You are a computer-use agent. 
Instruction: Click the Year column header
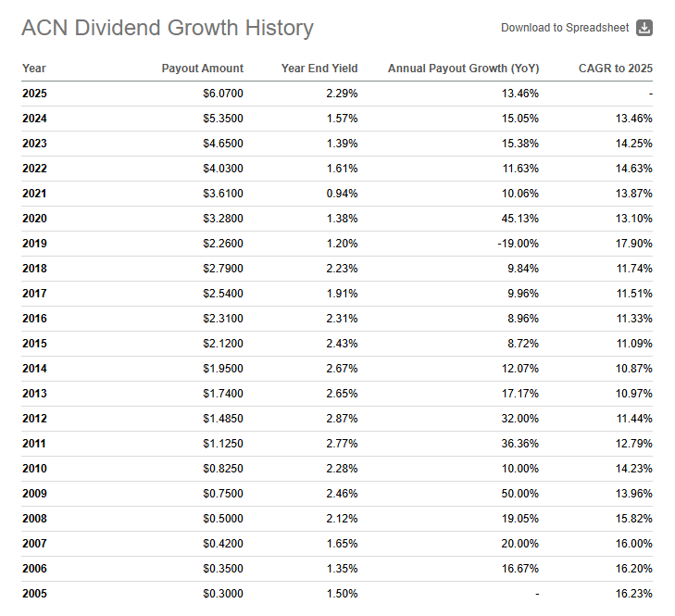tap(34, 69)
